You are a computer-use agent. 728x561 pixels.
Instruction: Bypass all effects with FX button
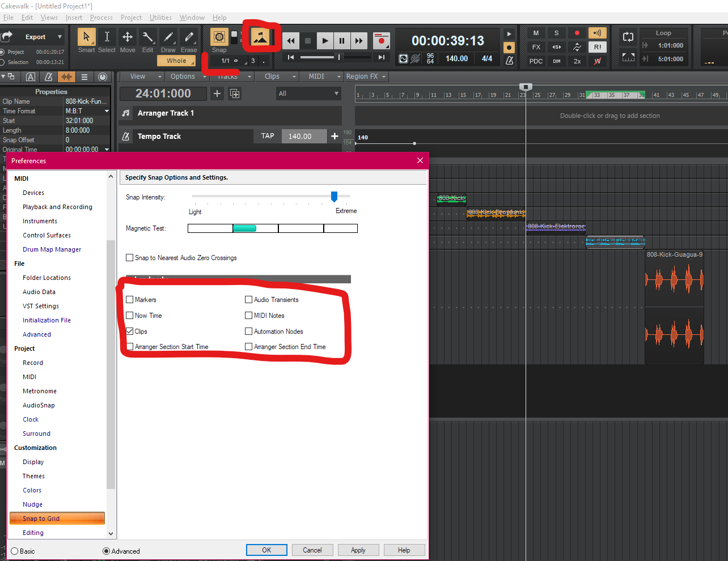tap(536, 47)
